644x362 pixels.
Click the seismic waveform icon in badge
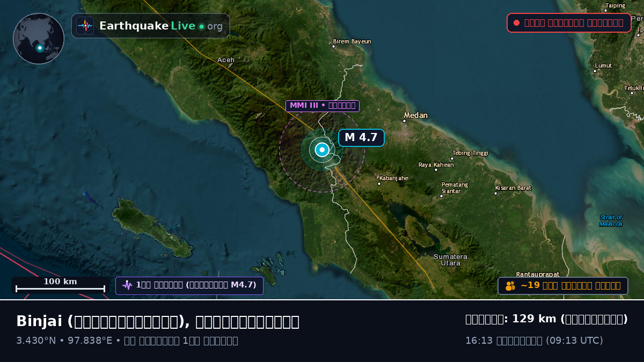click(x=127, y=285)
